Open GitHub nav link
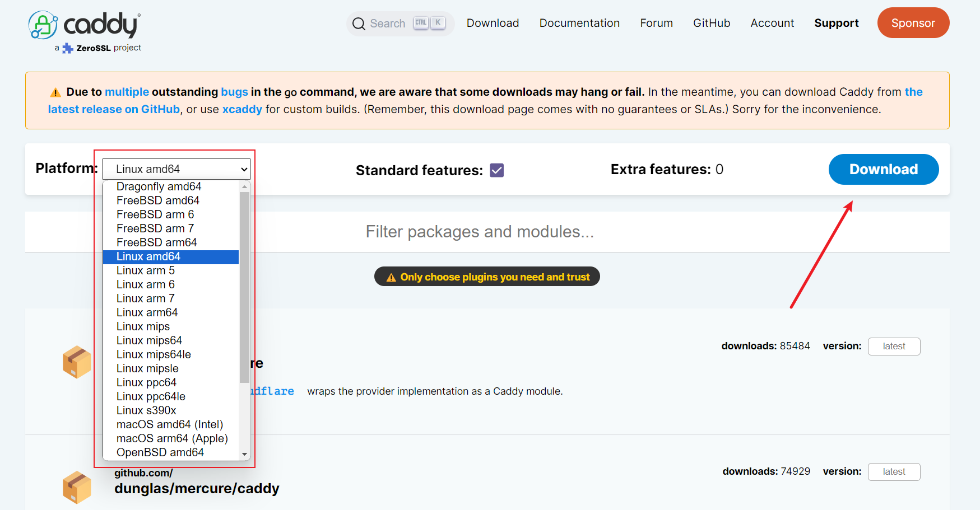This screenshot has width=980, height=510. tap(712, 23)
